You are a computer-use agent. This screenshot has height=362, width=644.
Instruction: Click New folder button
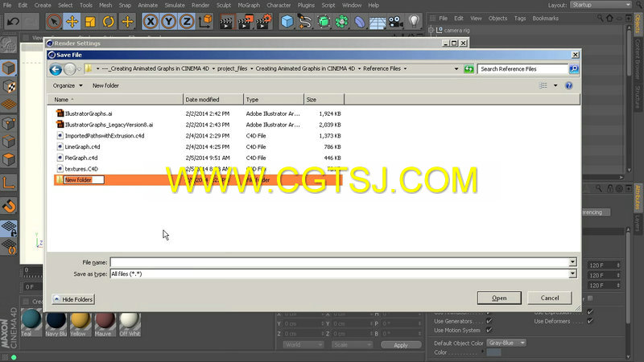pos(105,85)
